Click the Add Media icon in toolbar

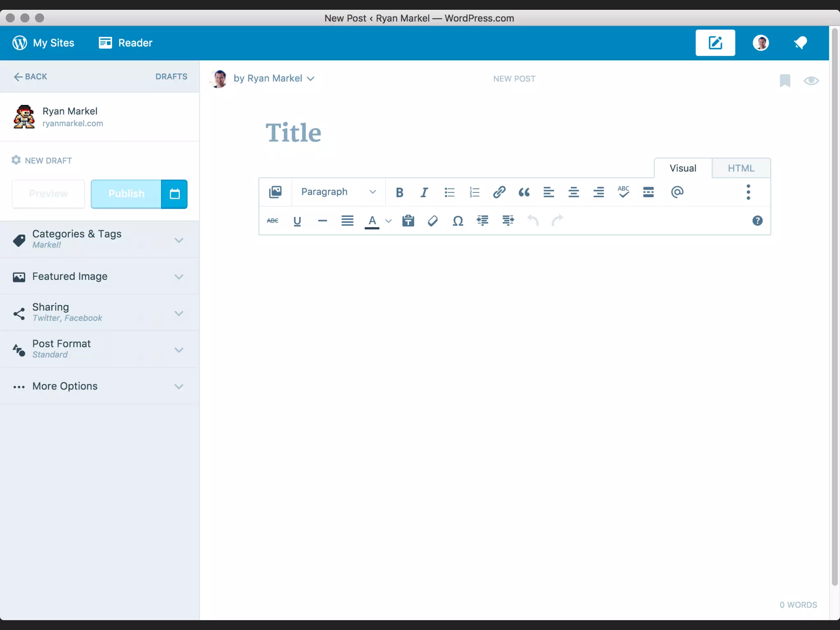[x=275, y=192]
